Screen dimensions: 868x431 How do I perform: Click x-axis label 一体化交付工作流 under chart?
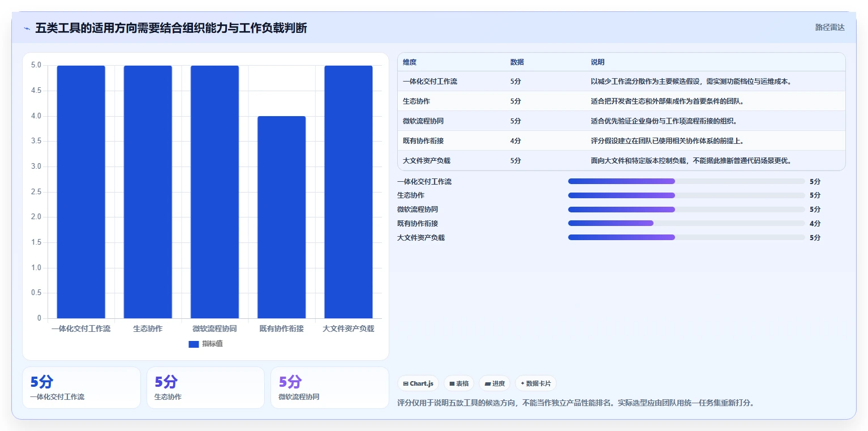coord(81,328)
